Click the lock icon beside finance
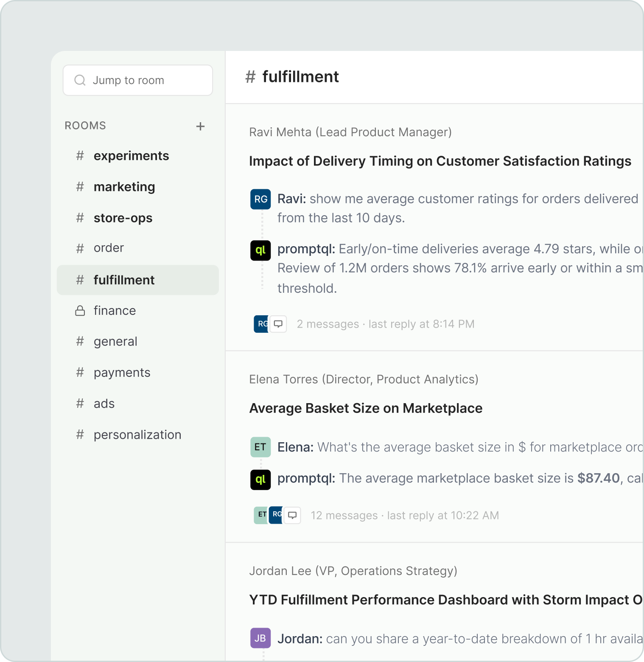The height and width of the screenshot is (662, 644). [x=80, y=311]
